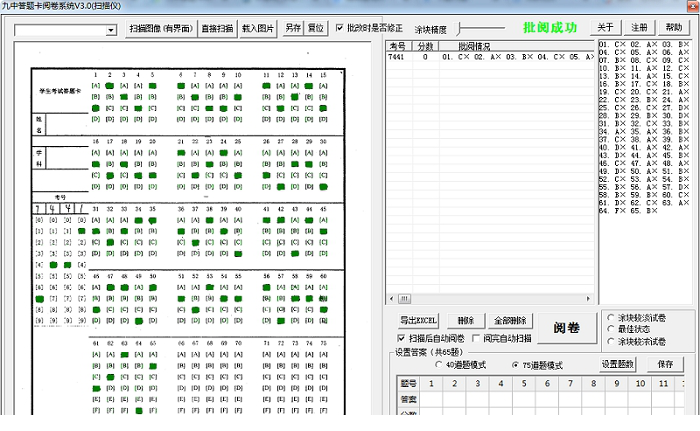Image resolution: width=700 pixels, height=431 pixels.
Task: Click the 保存 save button
Action: click(x=665, y=364)
